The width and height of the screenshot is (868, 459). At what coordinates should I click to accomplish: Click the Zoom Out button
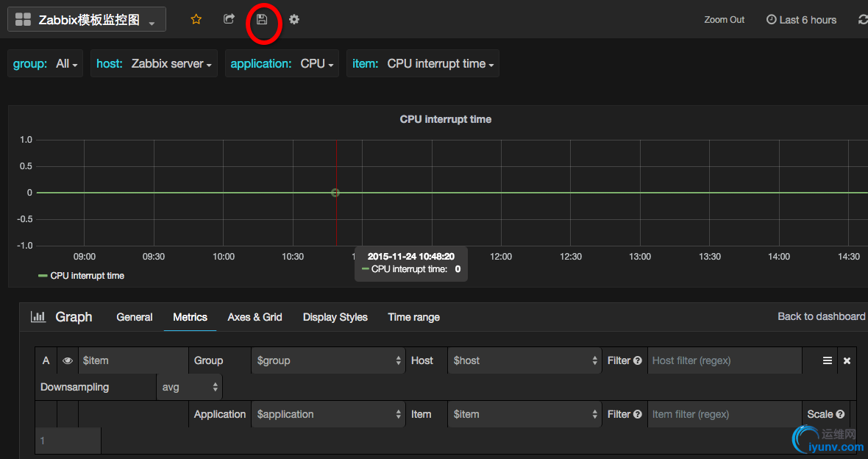point(724,20)
